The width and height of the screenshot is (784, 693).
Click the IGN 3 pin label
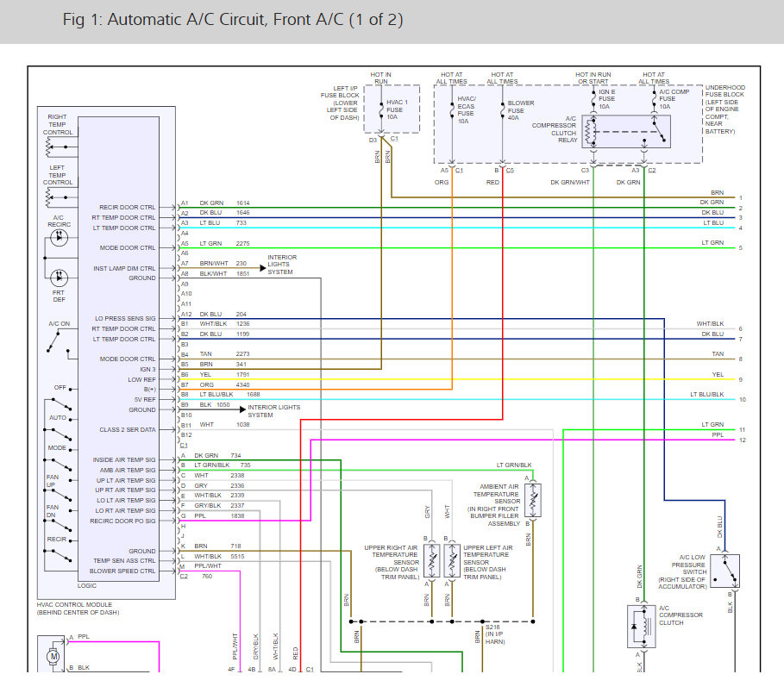[148, 369]
